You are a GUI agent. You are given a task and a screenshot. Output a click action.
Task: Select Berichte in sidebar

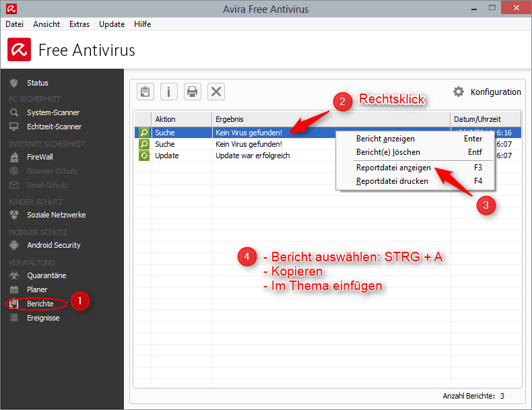[40, 304]
